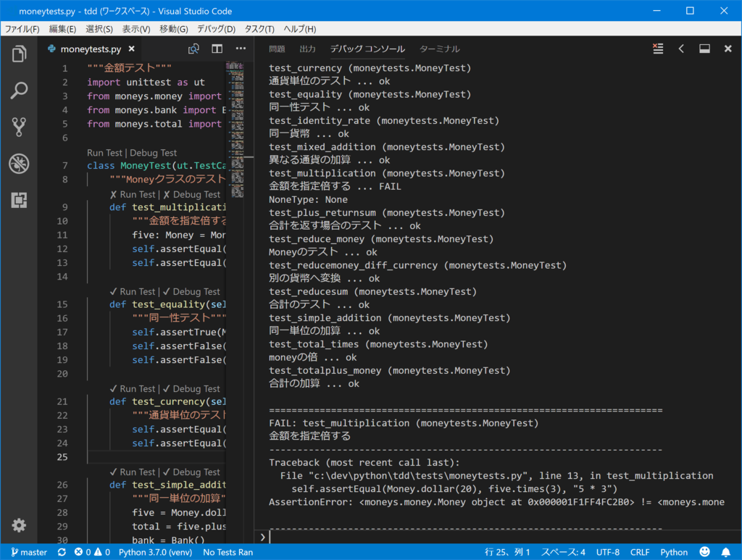Screen dimensions: 742x560
Task: Click the synchronize changes icon
Action: click(x=62, y=552)
